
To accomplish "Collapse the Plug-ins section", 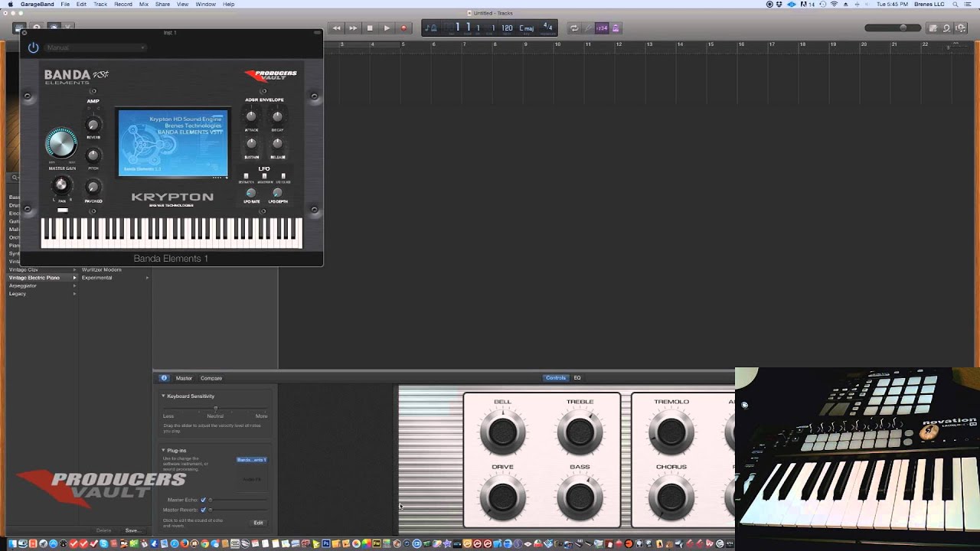I will click(x=163, y=451).
